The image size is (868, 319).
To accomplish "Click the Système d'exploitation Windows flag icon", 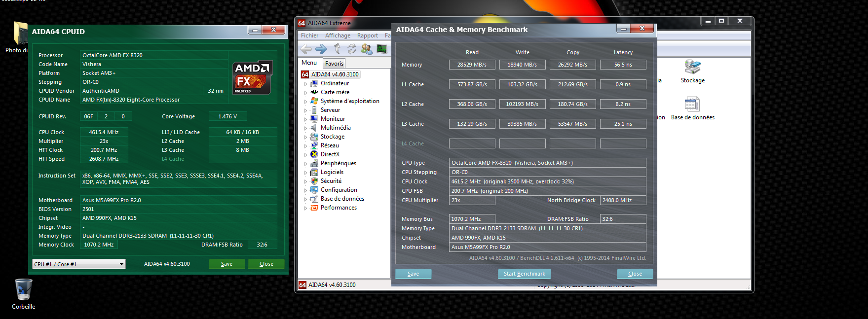I will (314, 101).
